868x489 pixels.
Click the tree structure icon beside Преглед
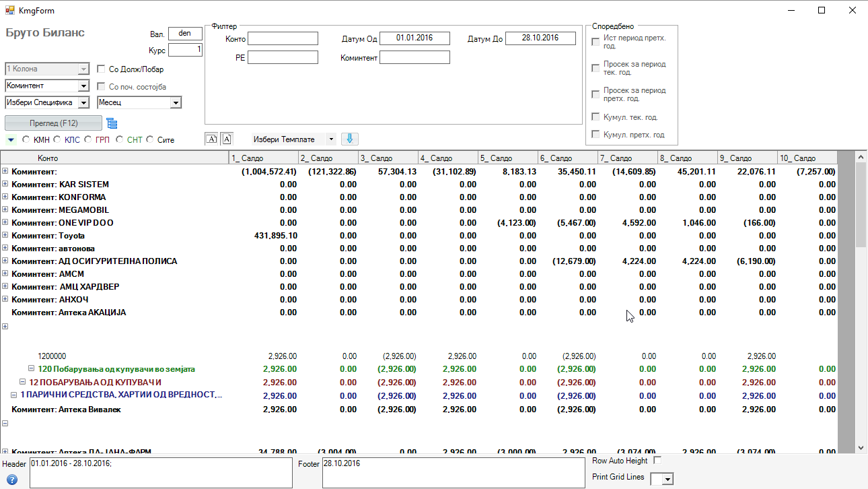click(x=112, y=123)
